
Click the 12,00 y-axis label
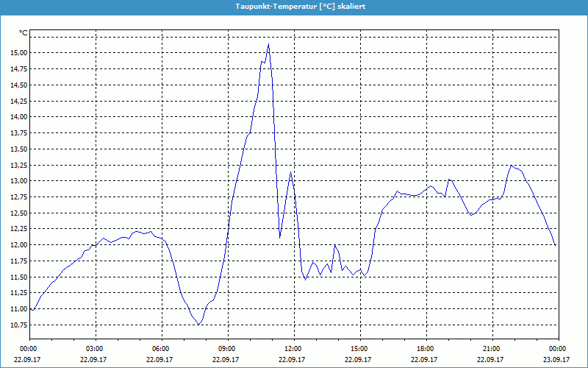click(18, 245)
